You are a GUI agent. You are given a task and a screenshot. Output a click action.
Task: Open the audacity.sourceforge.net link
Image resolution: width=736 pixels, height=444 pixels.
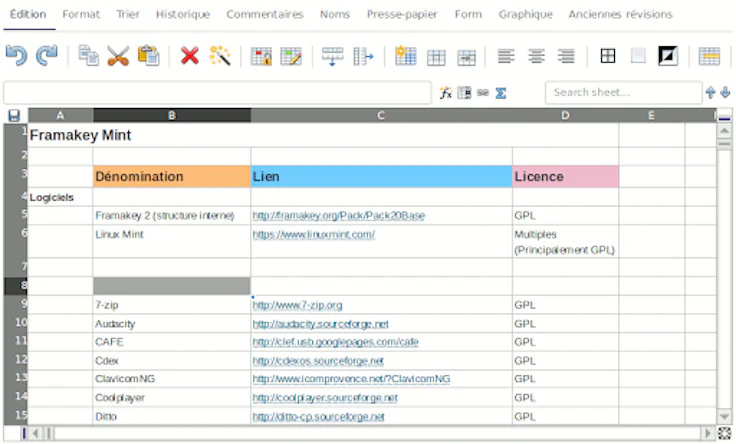click(x=321, y=324)
